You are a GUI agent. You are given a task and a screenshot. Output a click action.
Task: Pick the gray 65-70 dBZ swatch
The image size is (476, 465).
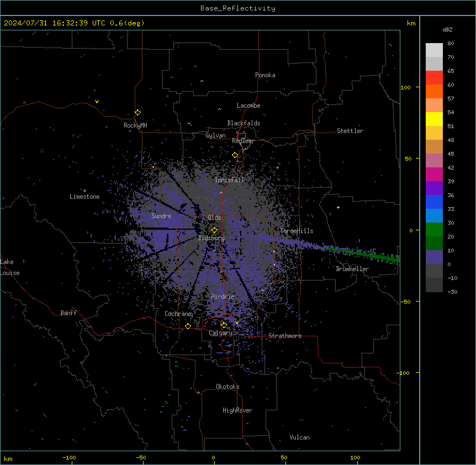tap(434, 64)
